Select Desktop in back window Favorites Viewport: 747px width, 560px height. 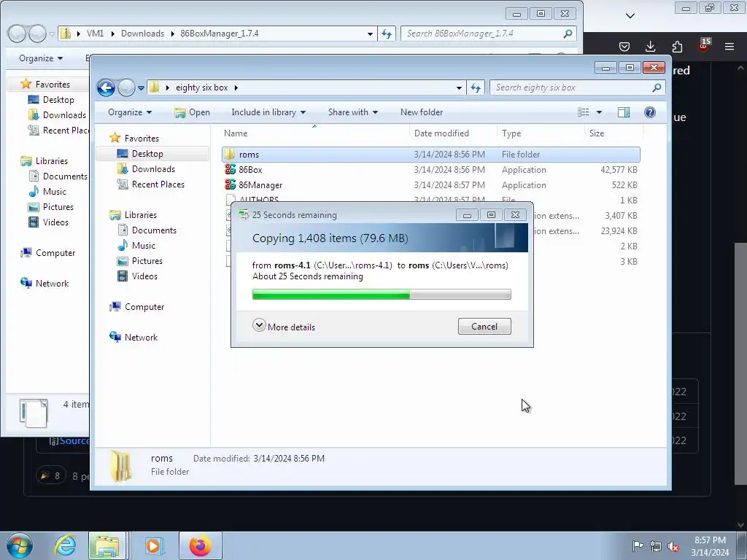58,99
